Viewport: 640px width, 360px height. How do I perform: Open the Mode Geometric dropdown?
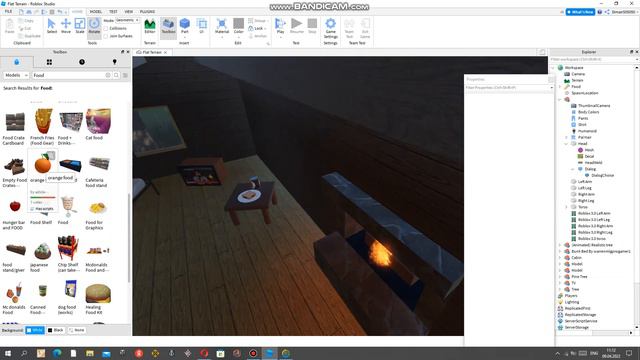[127, 20]
